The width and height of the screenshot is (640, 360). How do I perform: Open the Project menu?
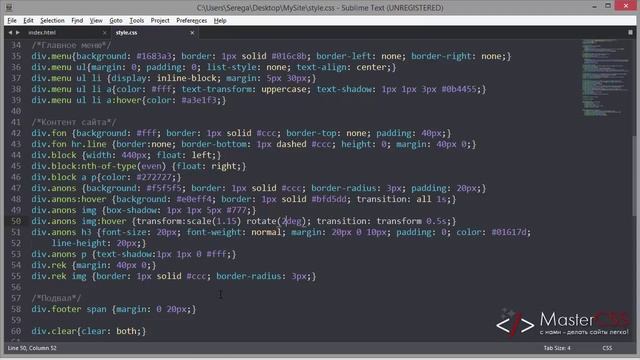pos(160,20)
